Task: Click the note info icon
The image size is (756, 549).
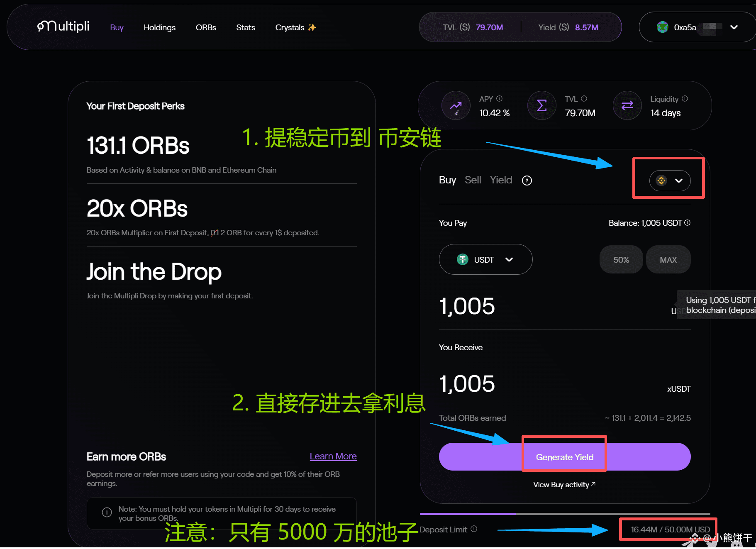Action: pos(107,512)
